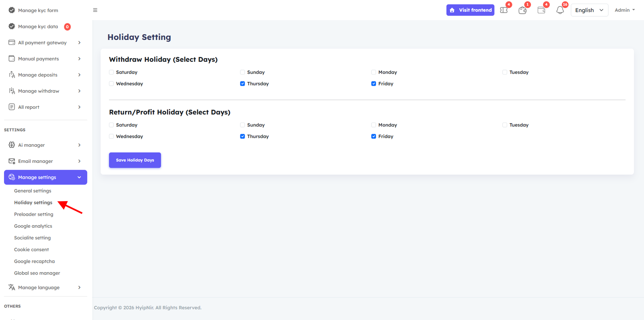Screen dimensions: 644x320
Task: Open the ticket icon with badge 4
Action: pos(504,10)
